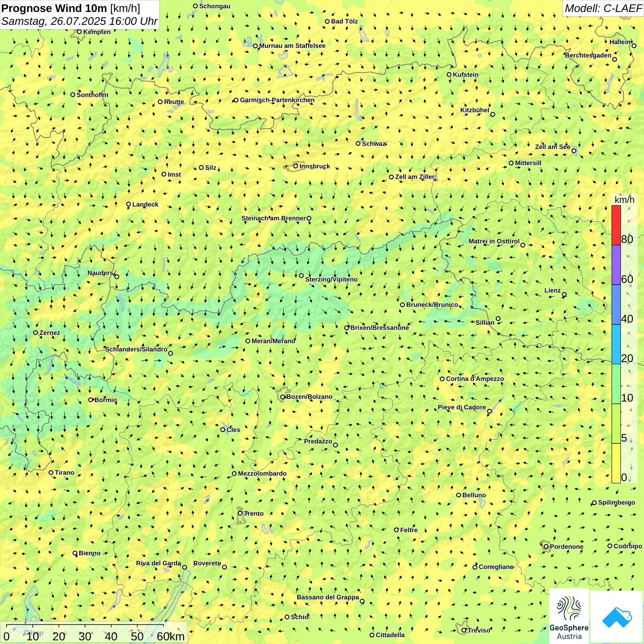This screenshot has height=644, width=644.
Task: Click the Treviso city marker
Action: coord(464,630)
